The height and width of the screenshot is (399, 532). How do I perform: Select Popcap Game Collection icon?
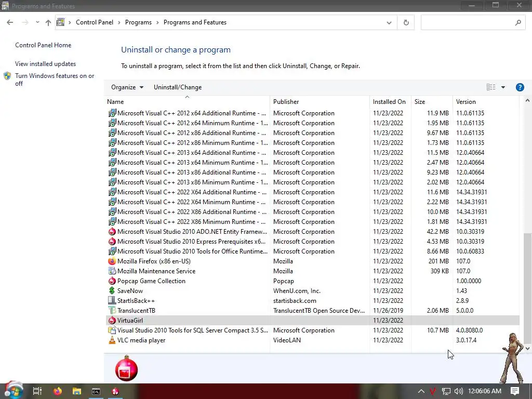point(112,281)
